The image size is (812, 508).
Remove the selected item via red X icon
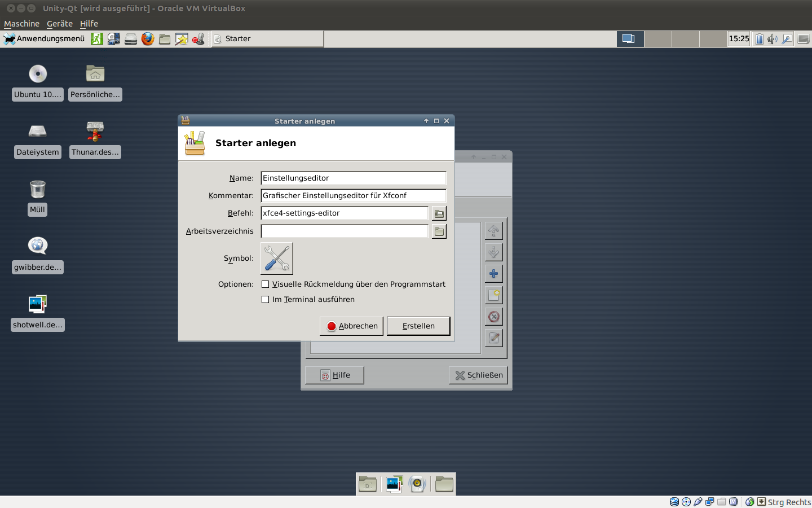(493, 317)
